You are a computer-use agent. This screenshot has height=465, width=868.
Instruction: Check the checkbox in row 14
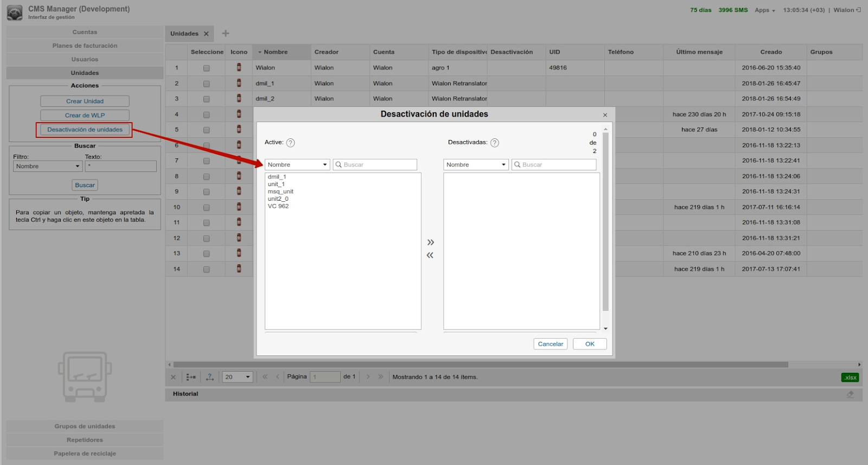coord(206,270)
